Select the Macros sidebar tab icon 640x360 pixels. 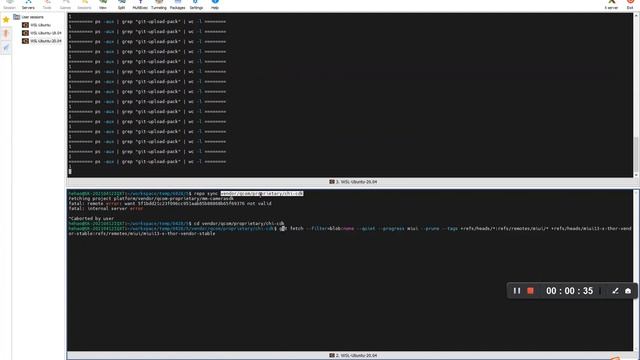coord(6,47)
